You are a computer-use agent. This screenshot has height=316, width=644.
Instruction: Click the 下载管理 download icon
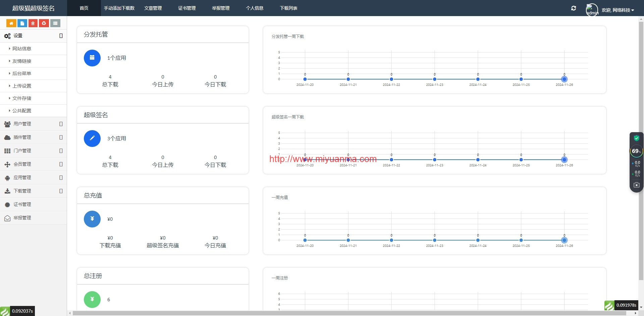(7, 191)
